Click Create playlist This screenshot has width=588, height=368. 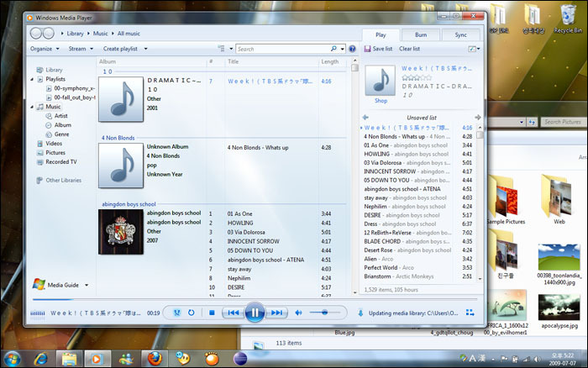pos(120,49)
